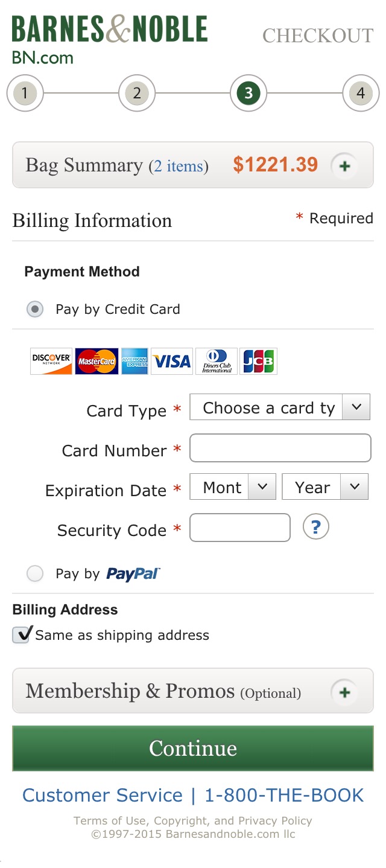The width and height of the screenshot is (386, 868).
Task: Open the expiration Month dropdown
Action: point(232,487)
